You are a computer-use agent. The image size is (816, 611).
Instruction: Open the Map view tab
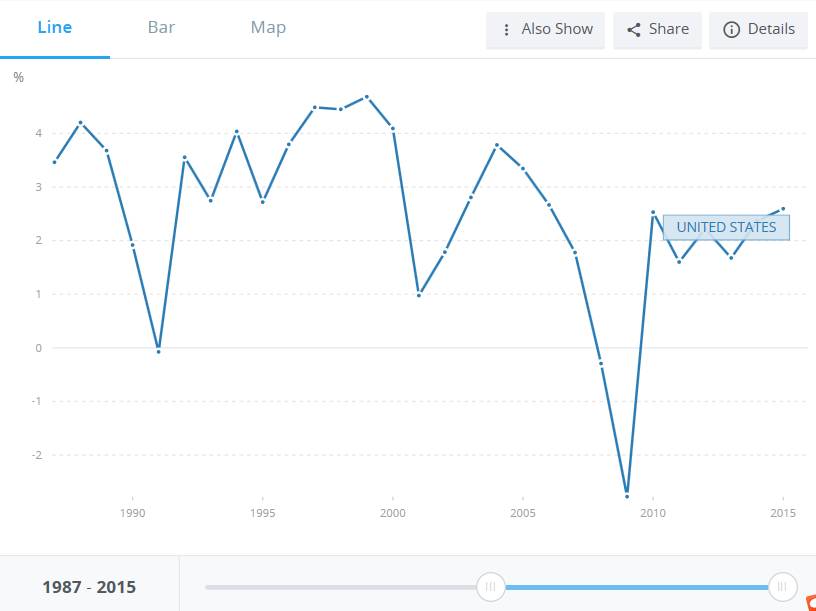click(268, 27)
